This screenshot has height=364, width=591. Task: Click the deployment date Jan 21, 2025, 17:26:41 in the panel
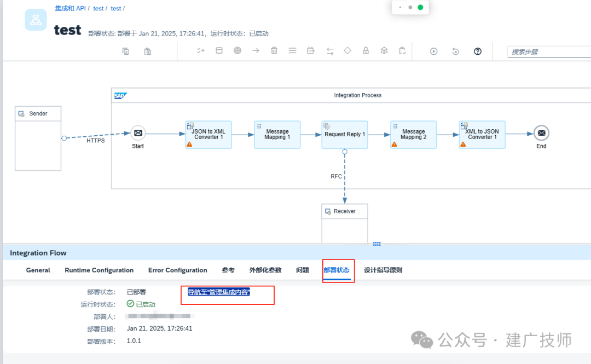point(159,328)
